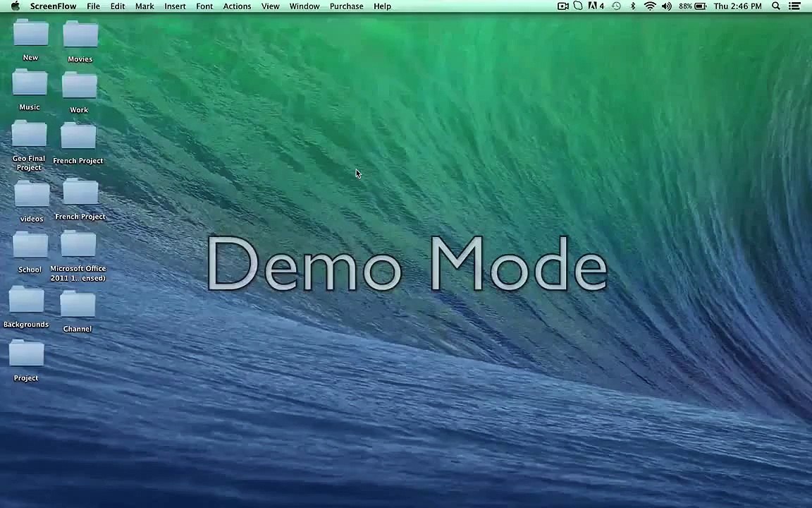812x508 pixels.
Task: Open the Window menu
Action: tap(304, 6)
